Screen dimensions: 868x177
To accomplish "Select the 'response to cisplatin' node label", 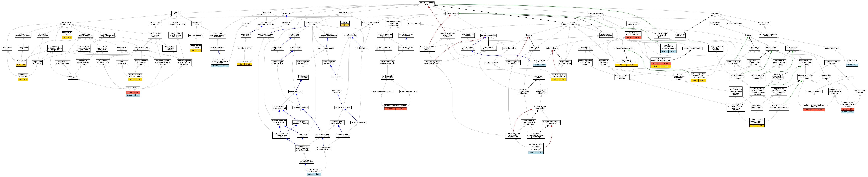I will click(x=67, y=34).
